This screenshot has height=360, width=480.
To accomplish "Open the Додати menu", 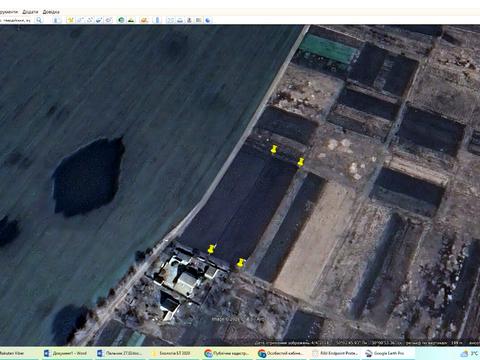I will (x=30, y=12).
